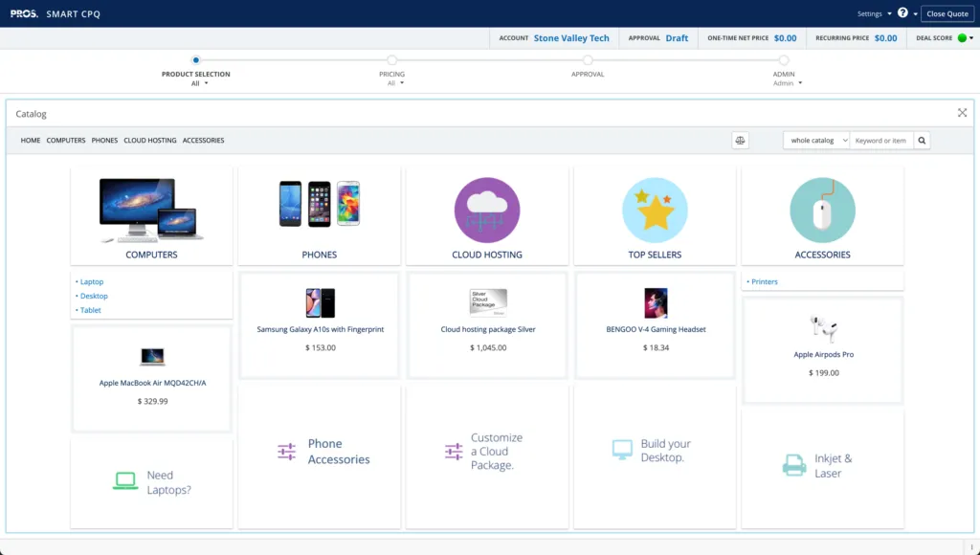Screen dimensions: 980x555
Task: Open PHONES in catalog menu
Action: click(104, 141)
